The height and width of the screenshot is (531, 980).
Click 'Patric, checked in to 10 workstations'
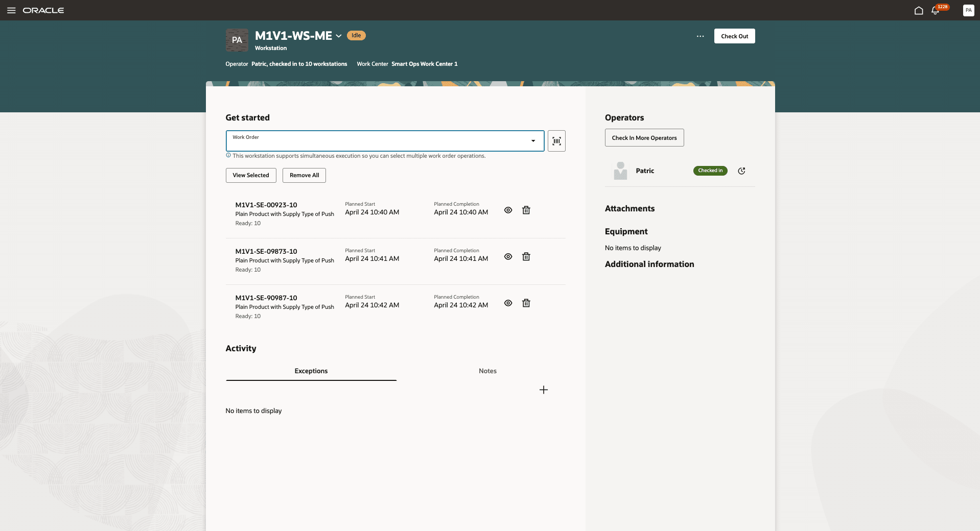click(x=299, y=64)
